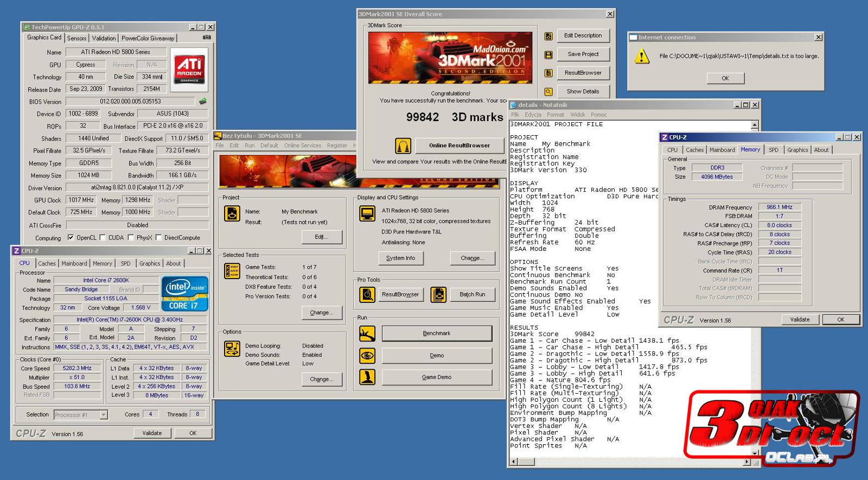Click Notatnik vertical scrollbar up arrow

754,125
